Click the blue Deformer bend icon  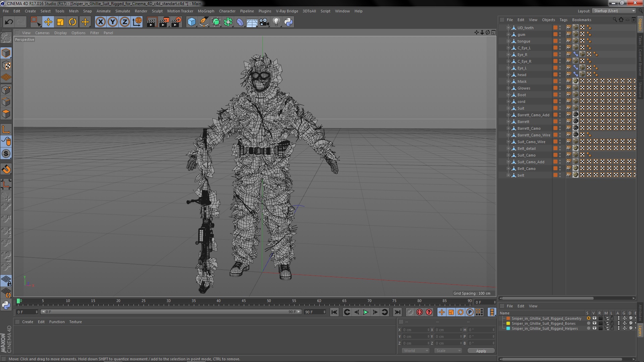point(240,22)
